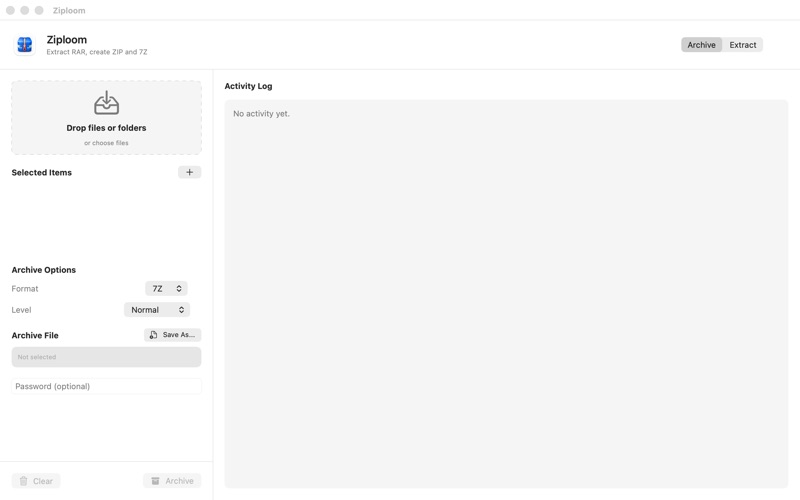Click the Selected Items heading
Screen dimensions: 800x500
coord(42,172)
